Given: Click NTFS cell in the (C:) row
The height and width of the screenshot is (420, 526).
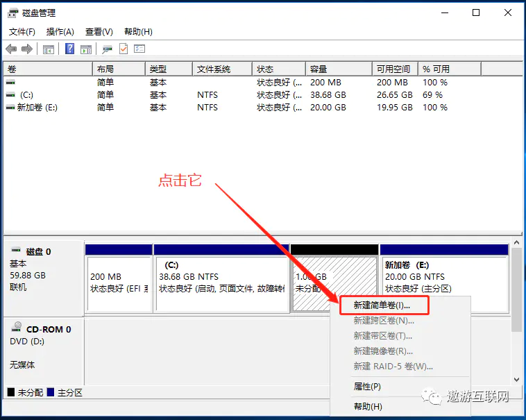Looking at the screenshot, I should pyautogui.click(x=207, y=95).
